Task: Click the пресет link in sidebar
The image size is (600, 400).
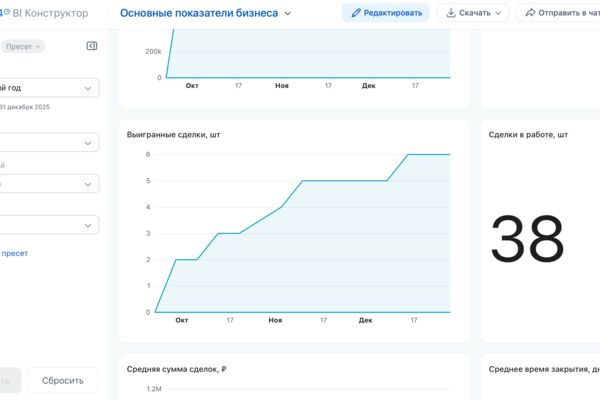Action: [x=15, y=253]
